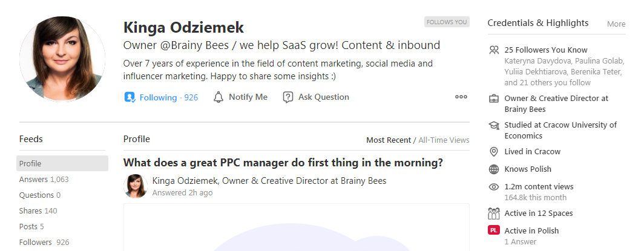This screenshot has width=644, height=251.
Task: Open the Shares 140 feed
Action: (x=38, y=211)
